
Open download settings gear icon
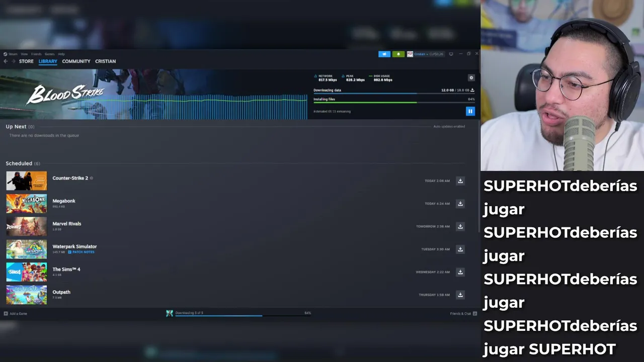tap(471, 78)
